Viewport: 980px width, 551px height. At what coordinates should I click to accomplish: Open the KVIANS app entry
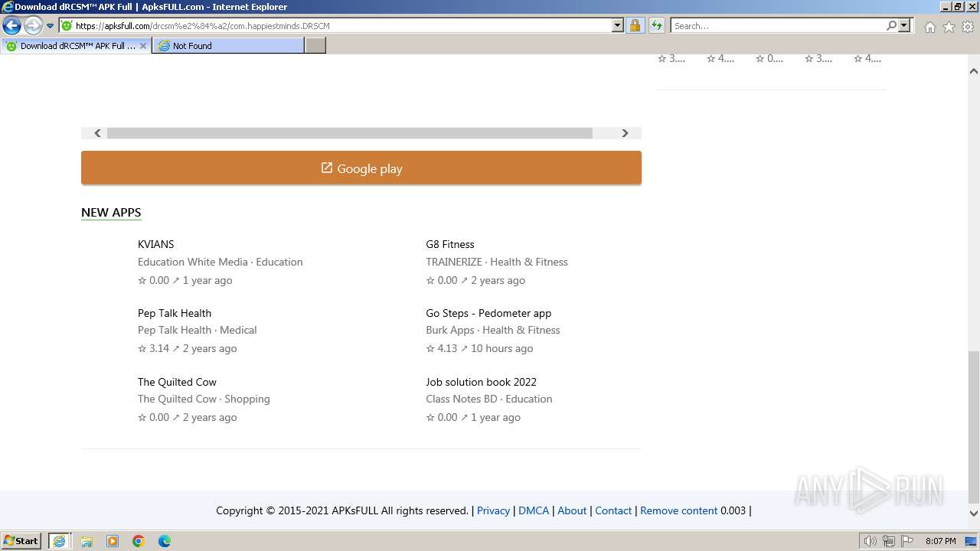155,244
